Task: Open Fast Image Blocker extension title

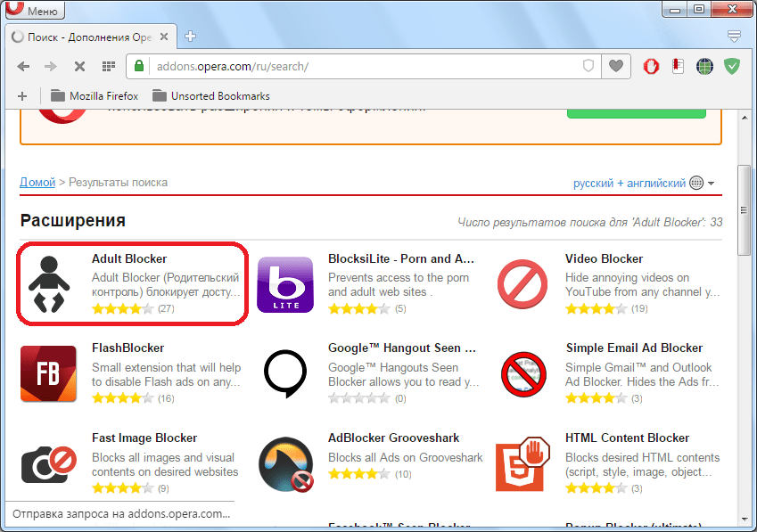Action: 144,438
